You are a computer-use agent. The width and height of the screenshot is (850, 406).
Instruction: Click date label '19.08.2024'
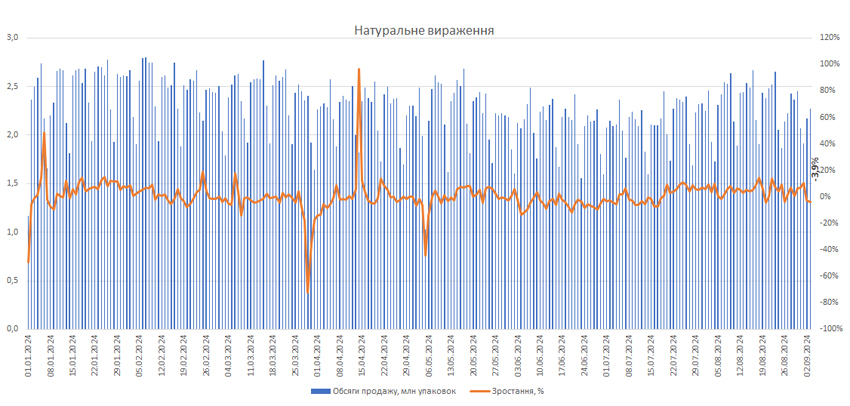pos(762,355)
